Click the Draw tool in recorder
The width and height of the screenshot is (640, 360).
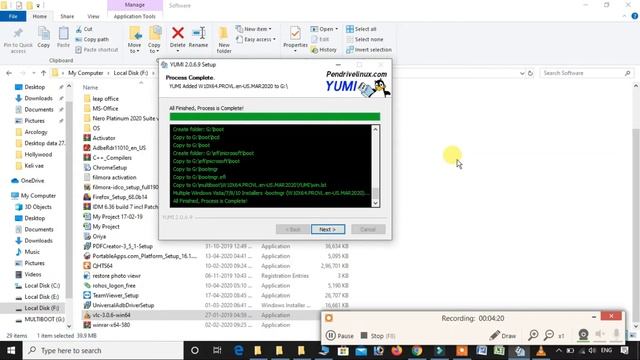[503, 336]
